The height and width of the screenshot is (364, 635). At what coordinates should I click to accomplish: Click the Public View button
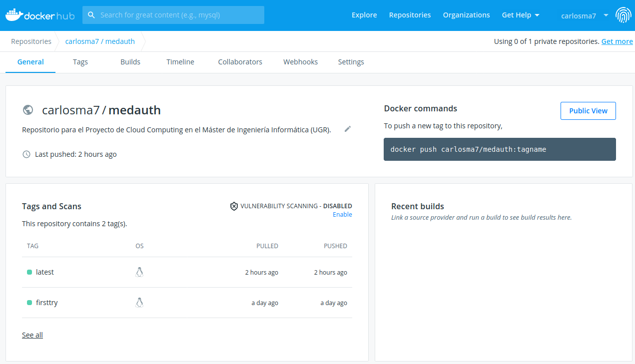tap(588, 111)
